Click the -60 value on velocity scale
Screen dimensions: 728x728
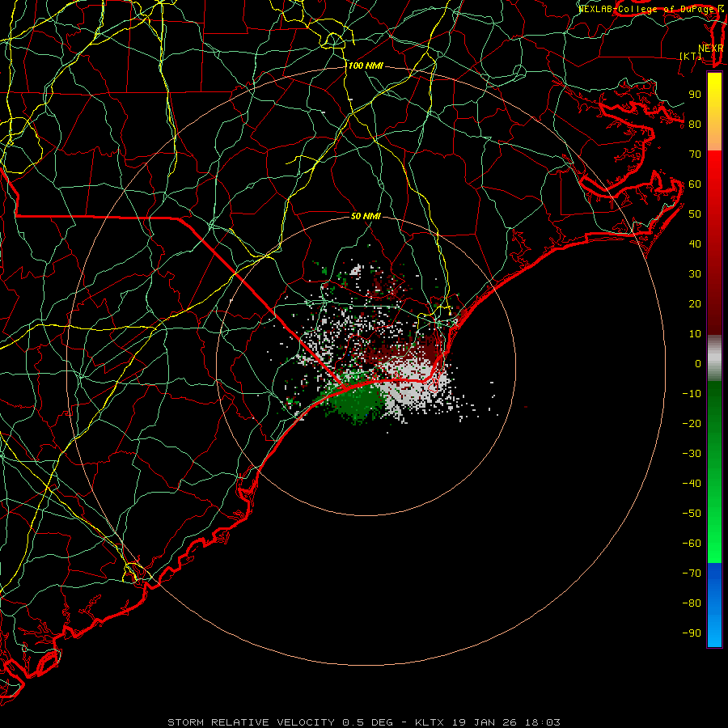(x=692, y=544)
